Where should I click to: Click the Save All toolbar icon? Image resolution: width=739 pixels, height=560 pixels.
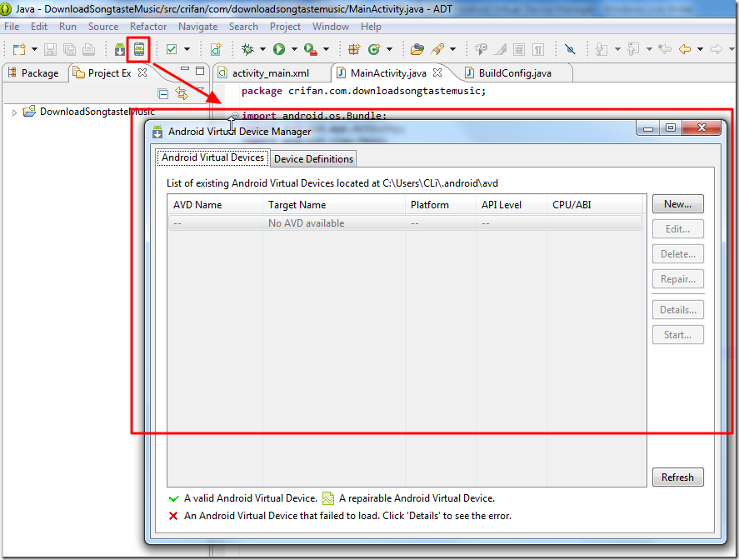(x=69, y=49)
